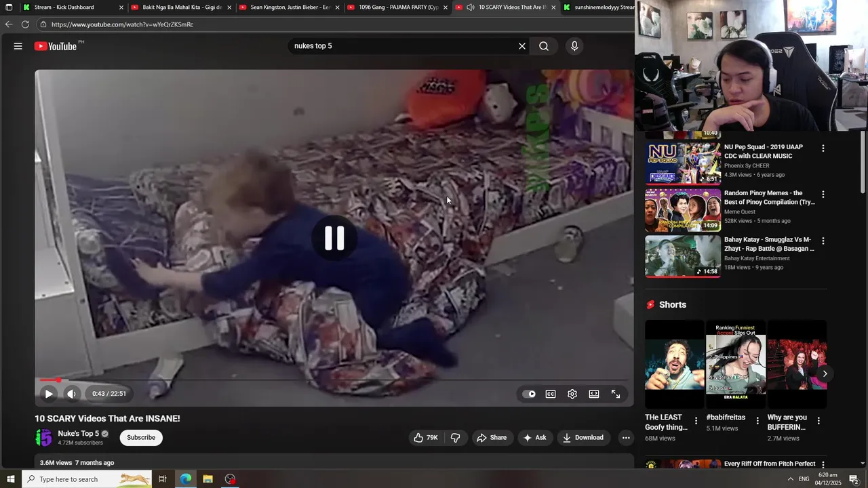868x488 pixels.
Task: Switch to the sunshinemelodyyy Stream tab
Action: tap(599, 7)
